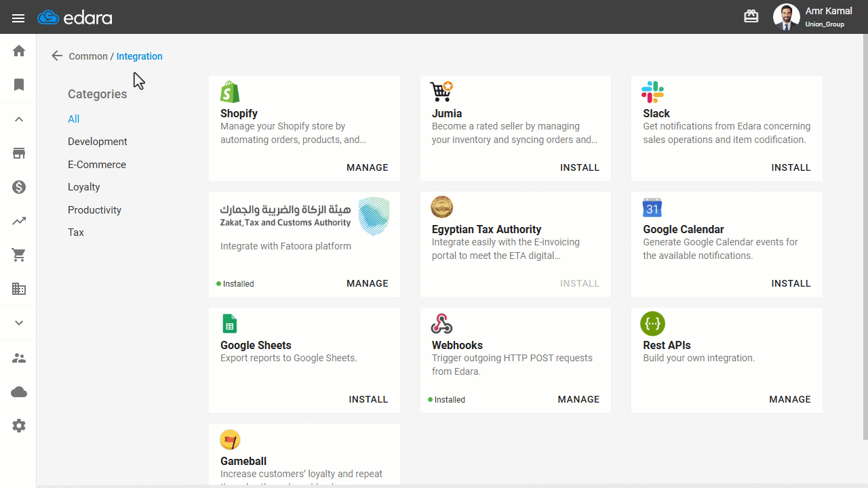Image resolution: width=868 pixels, height=488 pixels.
Task: Install the Google Sheets integration
Action: pyautogui.click(x=369, y=399)
